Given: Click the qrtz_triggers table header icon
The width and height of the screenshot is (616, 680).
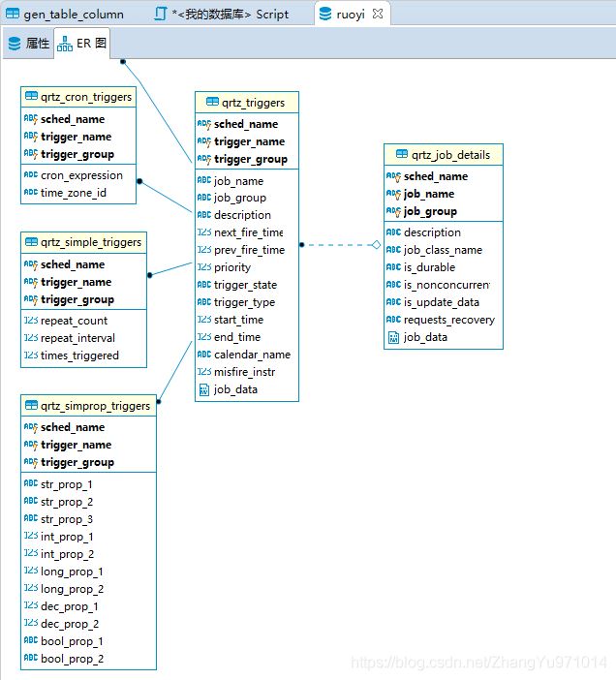Looking at the screenshot, I should (212, 102).
